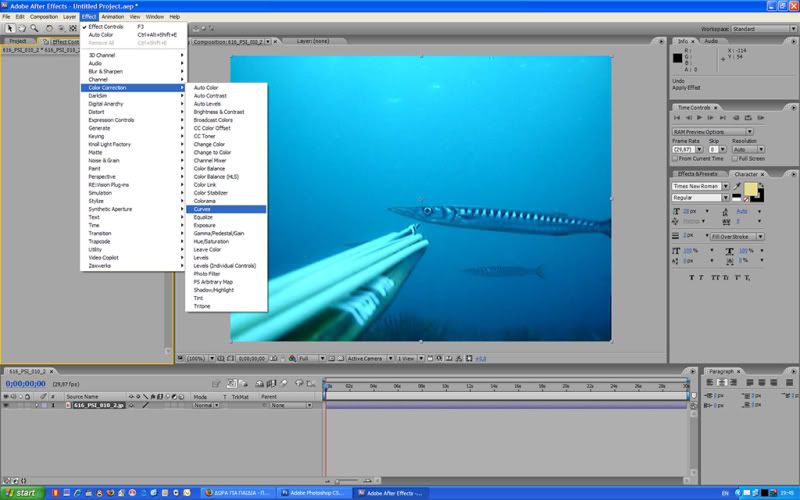The height and width of the screenshot is (500, 800).
Task: Click the swap fill and stroke arrow
Action: (x=761, y=185)
